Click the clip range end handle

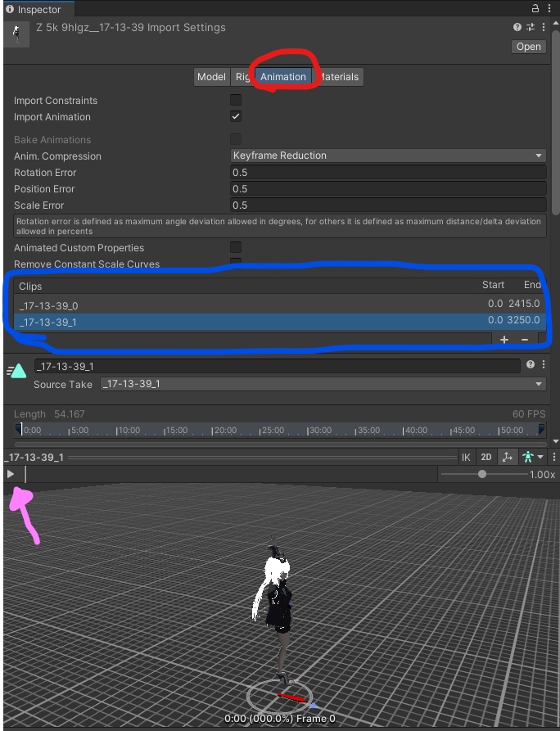pyautogui.click(x=542, y=428)
